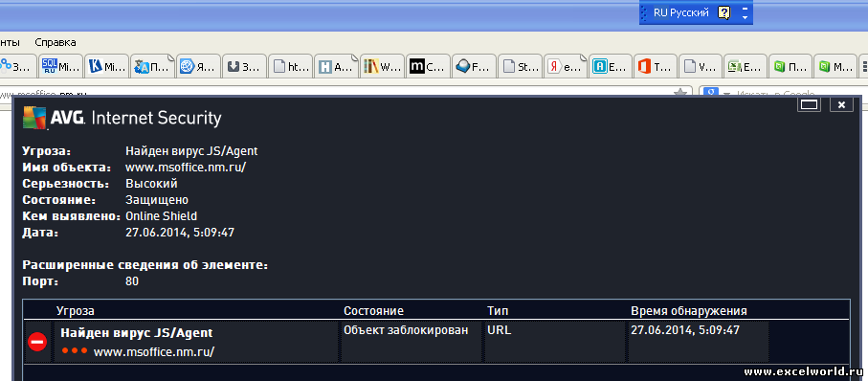Click www.msoffice.nm.ru/ in the table row
The width and height of the screenshot is (868, 381).
pos(154,351)
